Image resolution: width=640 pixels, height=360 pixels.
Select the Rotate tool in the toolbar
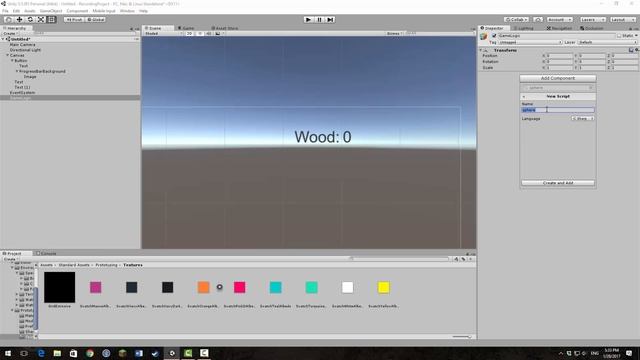[x=30, y=20]
